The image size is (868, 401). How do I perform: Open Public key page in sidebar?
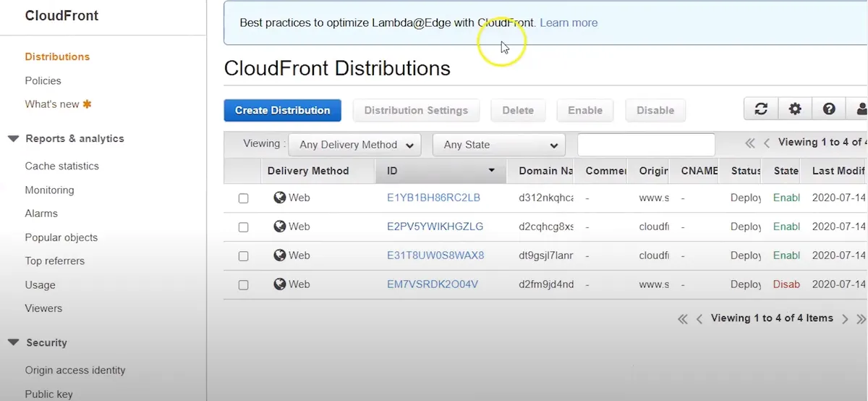48,394
